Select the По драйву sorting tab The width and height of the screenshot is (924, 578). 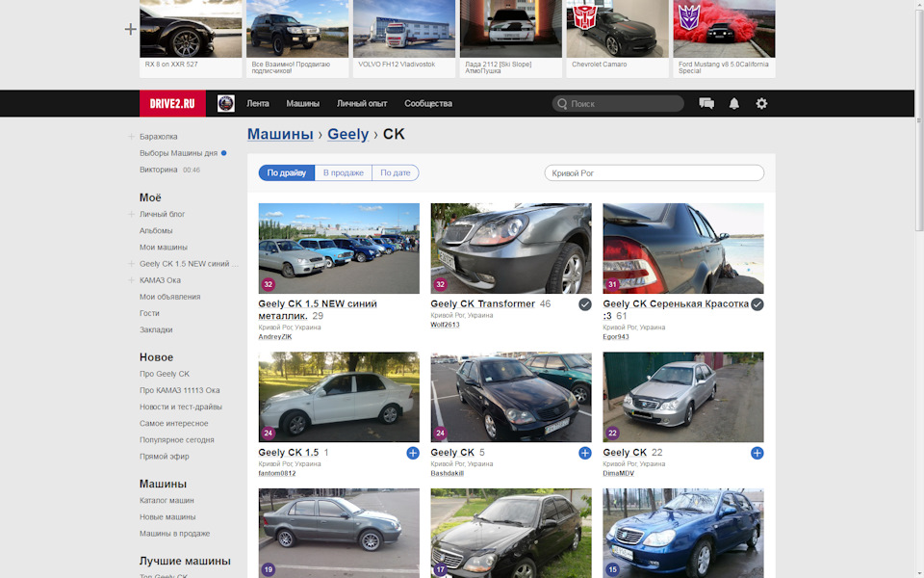coord(287,172)
